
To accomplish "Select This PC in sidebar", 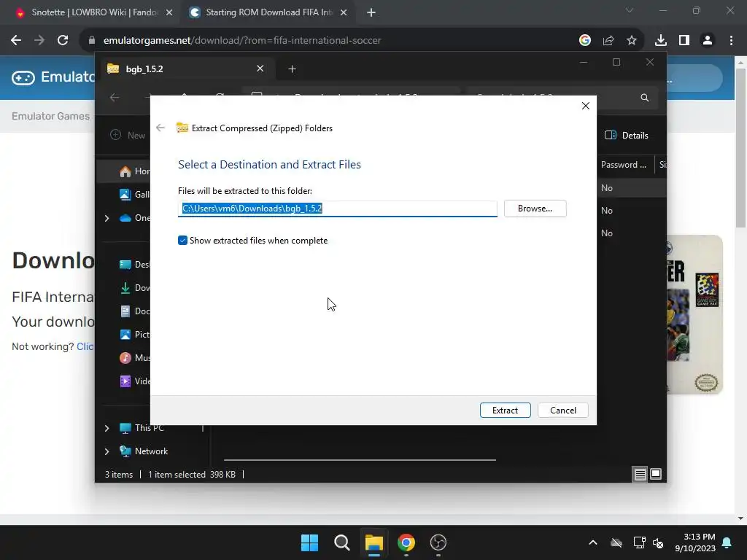I will point(142,427).
